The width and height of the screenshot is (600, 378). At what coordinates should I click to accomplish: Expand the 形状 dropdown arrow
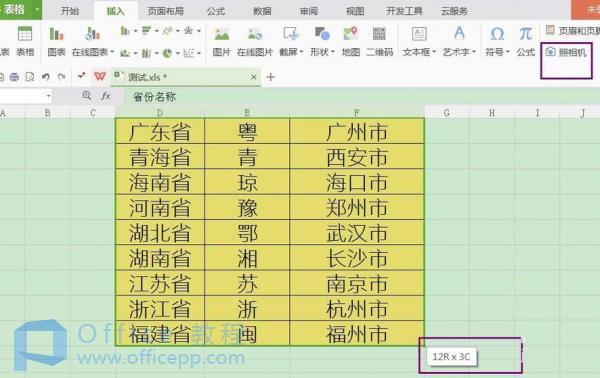click(333, 52)
